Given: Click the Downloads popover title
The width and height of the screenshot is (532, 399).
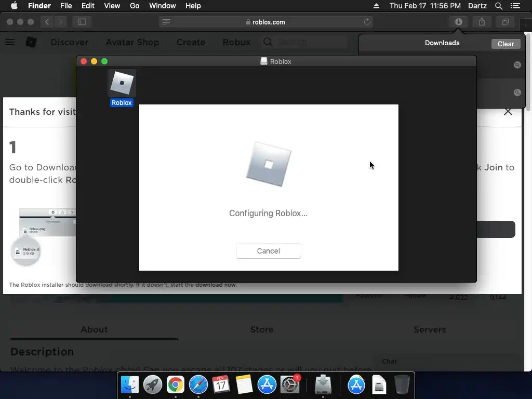Looking at the screenshot, I should tap(442, 43).
